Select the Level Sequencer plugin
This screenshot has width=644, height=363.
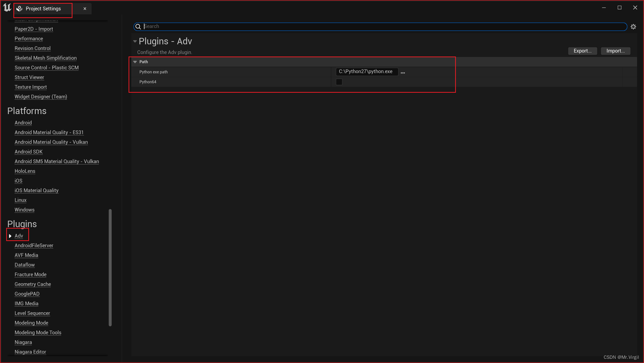[32, 313]
